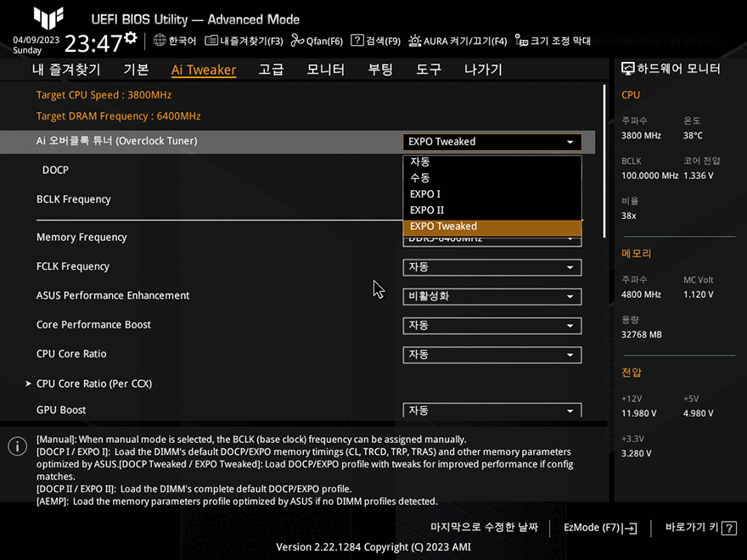Click 내즐겨찾기(F3) button
747x560 pixels.
244,41
